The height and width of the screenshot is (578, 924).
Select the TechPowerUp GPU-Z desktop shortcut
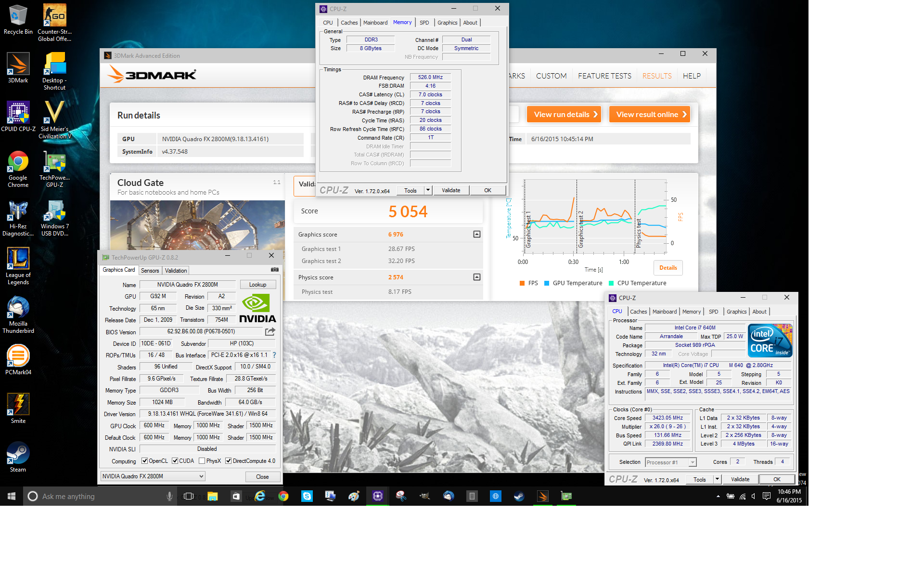(x=54, y=169)
